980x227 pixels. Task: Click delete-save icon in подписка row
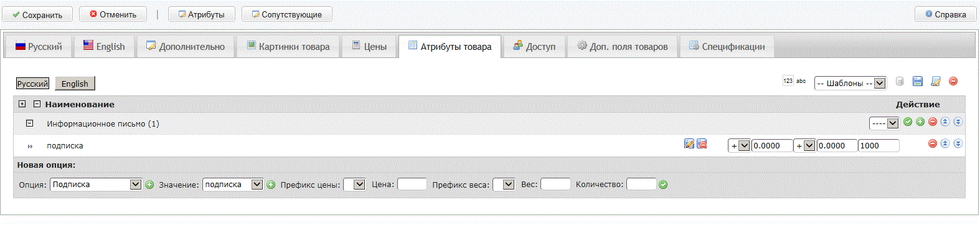[702, 143]
